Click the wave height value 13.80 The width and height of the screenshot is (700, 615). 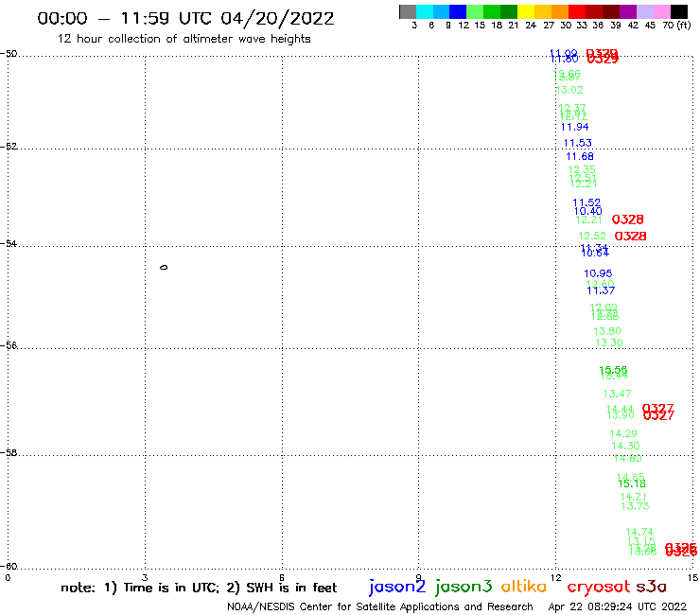(x=607, y=331)
